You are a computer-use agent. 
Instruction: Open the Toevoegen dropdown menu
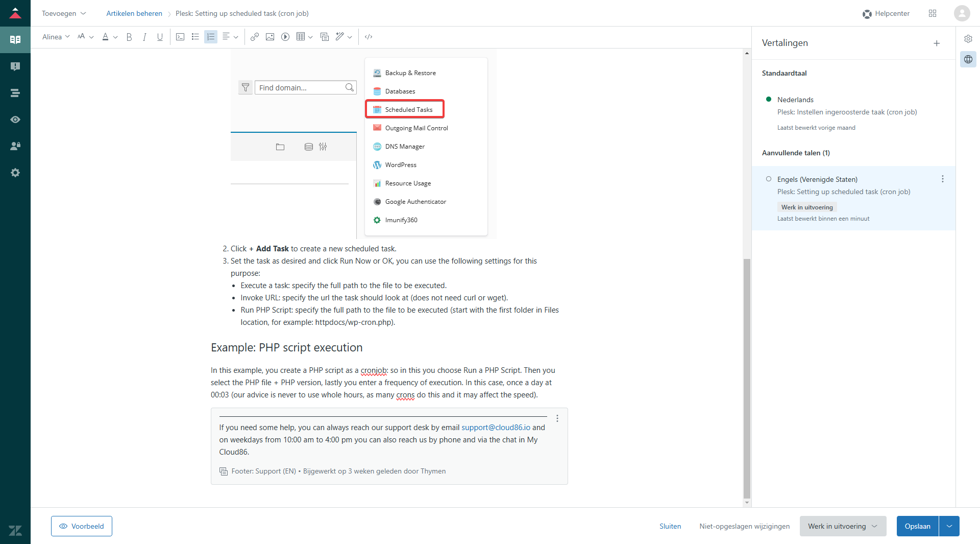coord(64,13)
